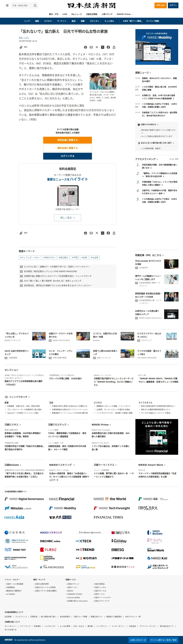Open share icon at right of top toolbar
This screenshot has width=183, height=644.
pos(114,47)
